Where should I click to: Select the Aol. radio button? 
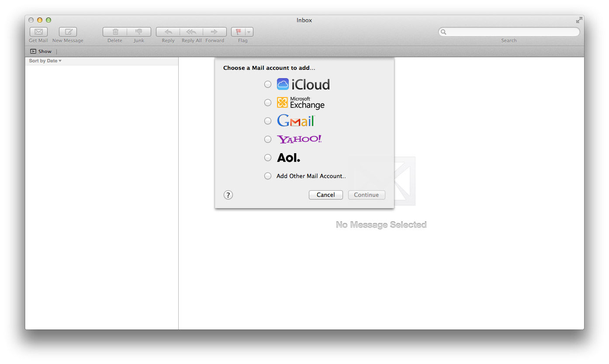click(268, 158)
